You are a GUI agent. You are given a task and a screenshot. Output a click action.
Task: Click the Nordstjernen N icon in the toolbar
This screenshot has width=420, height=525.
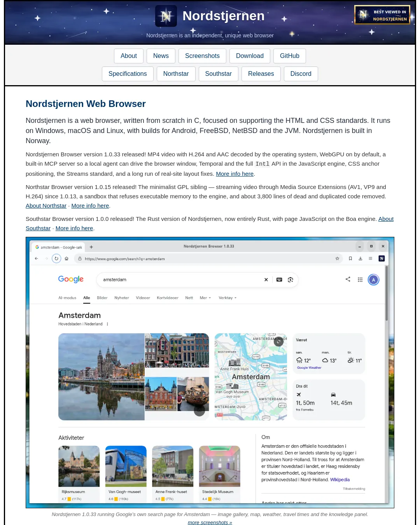(x=381, y=259)
